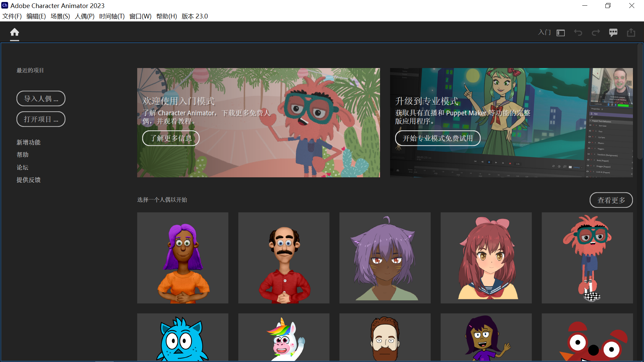Open the 窗口(W) menu

[x=140, y=16]
